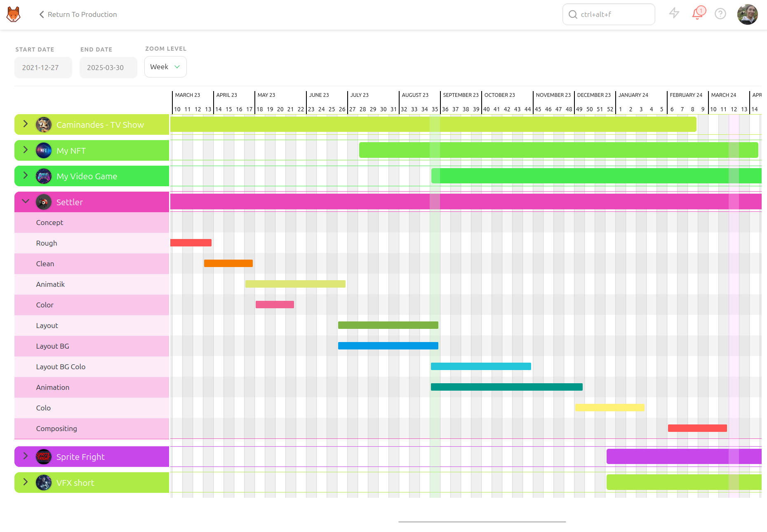Expand the Caminandes - TV Show row

point(26,124)
